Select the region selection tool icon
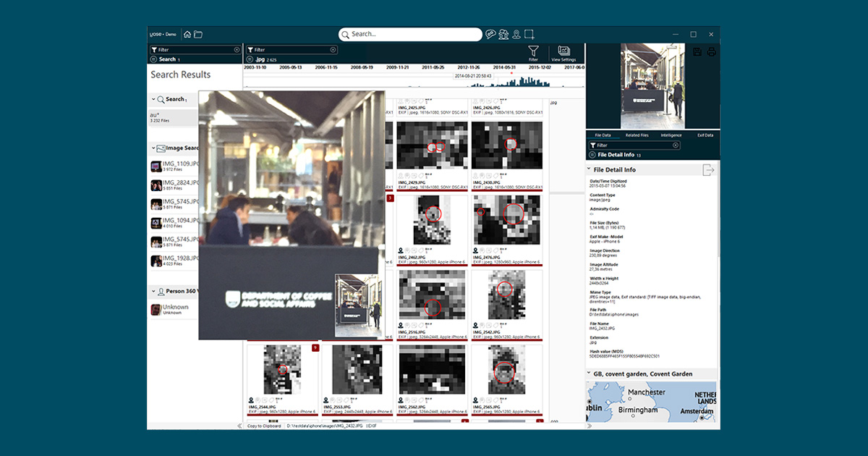Viewport: 868px width, 456px height. 529,34
